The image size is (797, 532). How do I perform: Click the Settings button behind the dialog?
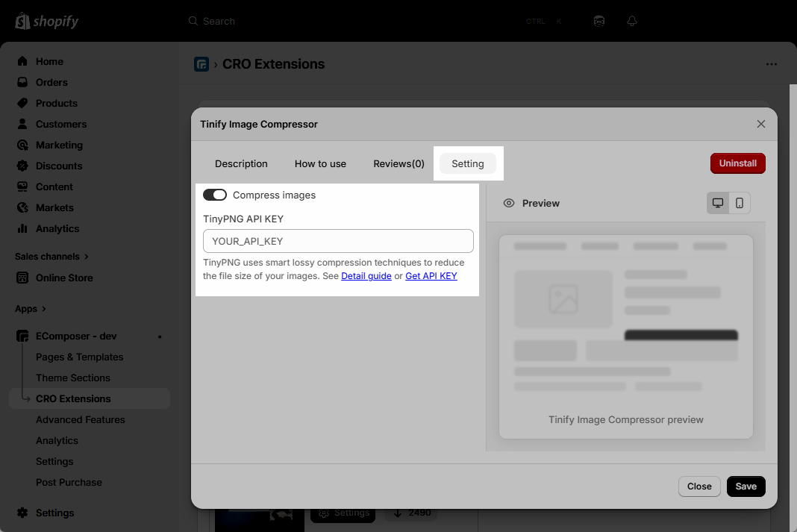(x=343, y=513)
